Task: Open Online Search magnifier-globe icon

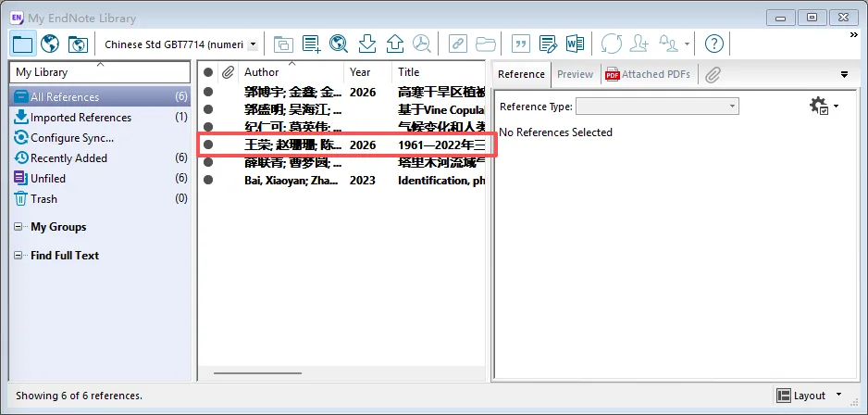Action: pyautogui.click(x=339, y=44)
